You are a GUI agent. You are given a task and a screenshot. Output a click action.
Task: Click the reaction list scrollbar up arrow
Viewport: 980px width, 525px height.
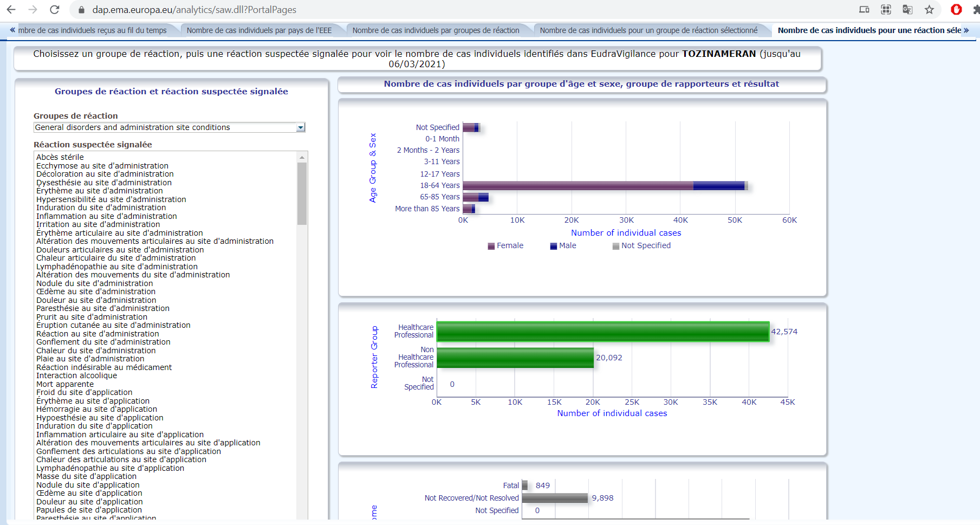302,157
